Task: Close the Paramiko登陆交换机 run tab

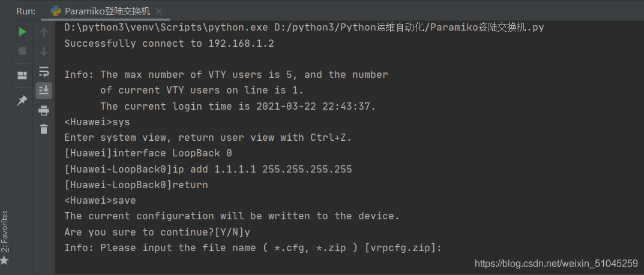Action: point(159,11)
